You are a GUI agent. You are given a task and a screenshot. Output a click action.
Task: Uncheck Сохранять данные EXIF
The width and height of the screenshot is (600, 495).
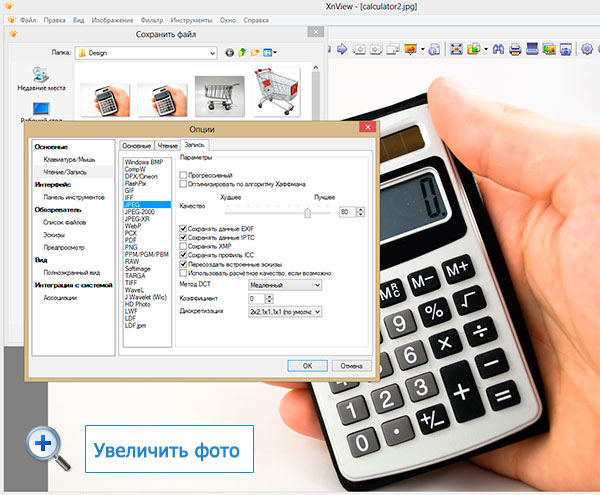(183, 228)
